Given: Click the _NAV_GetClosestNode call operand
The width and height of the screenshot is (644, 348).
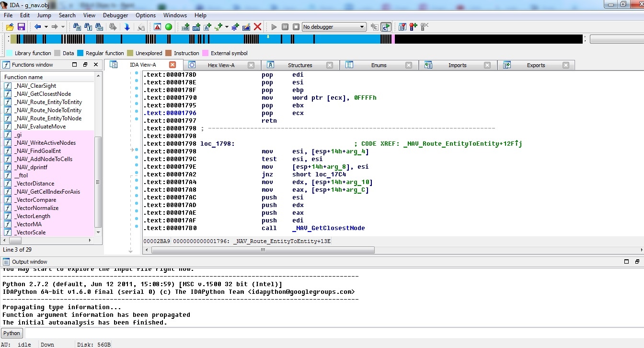Looking at the screenshot, I should pyautogui.click(x=328, y=228).
